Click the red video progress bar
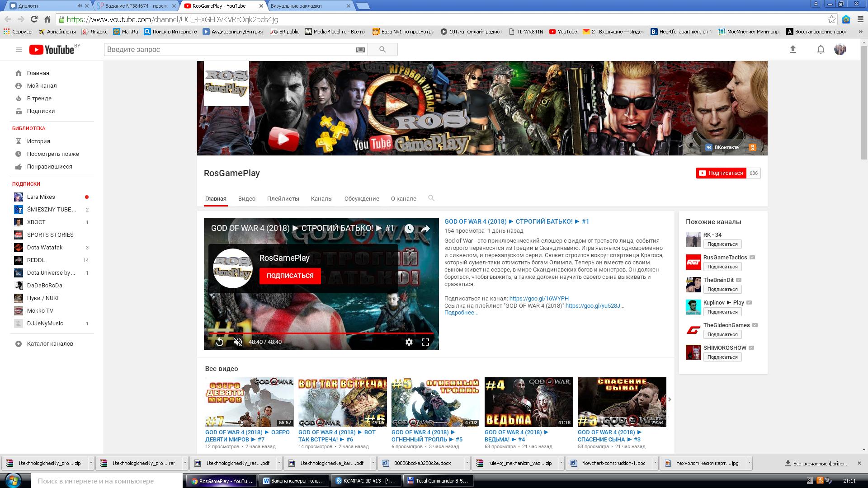 pyautogui.click(x=321, y=333)
